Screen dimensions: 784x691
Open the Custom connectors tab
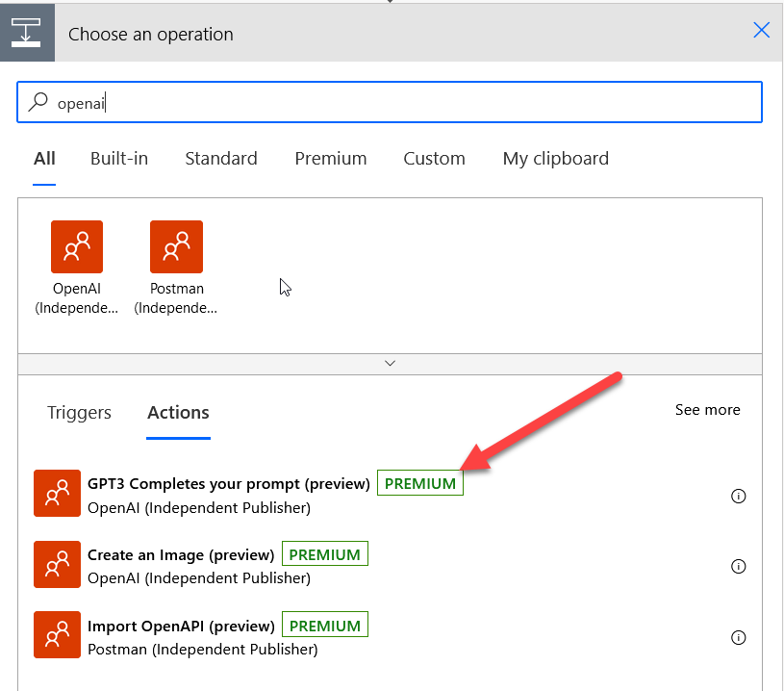click(434, 159)
